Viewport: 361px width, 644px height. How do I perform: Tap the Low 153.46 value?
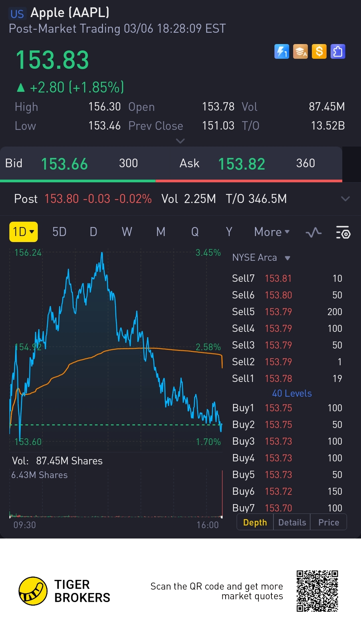click(x=104, y=126)
